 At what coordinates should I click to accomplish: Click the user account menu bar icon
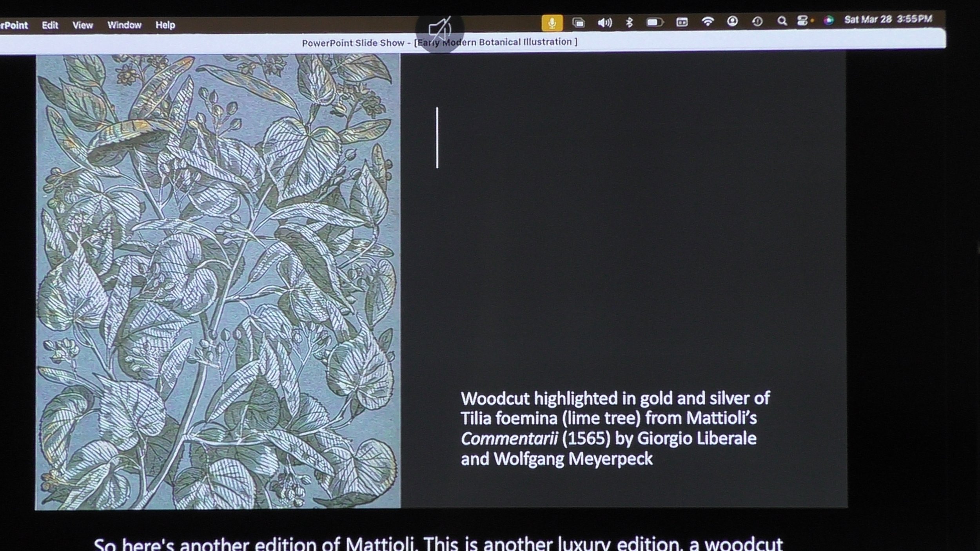(732, 22)
